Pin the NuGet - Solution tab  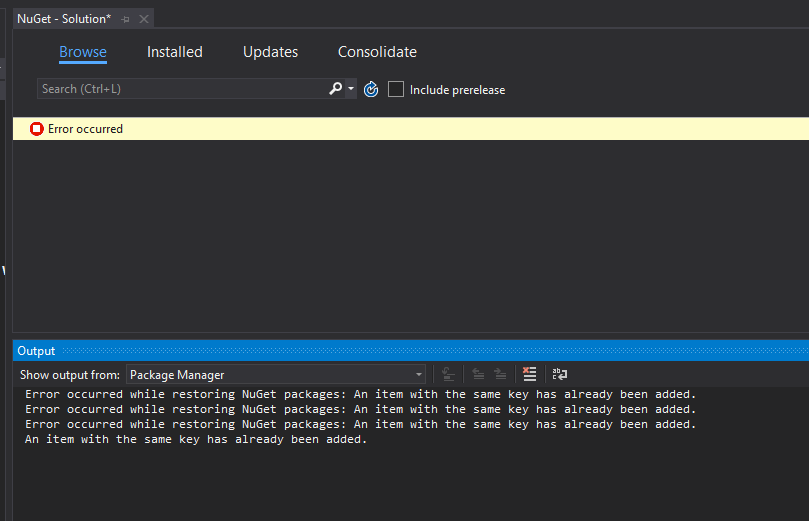click(125, 20)
